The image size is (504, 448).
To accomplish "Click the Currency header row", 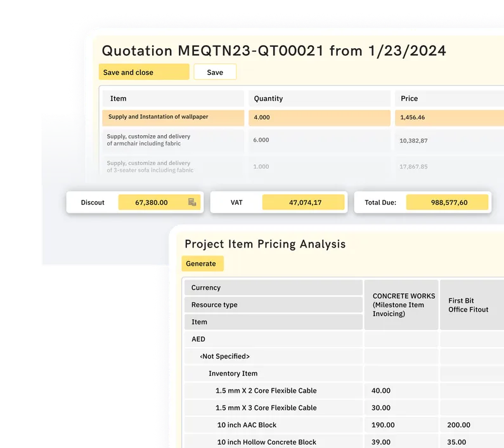I will click(273, 287).
